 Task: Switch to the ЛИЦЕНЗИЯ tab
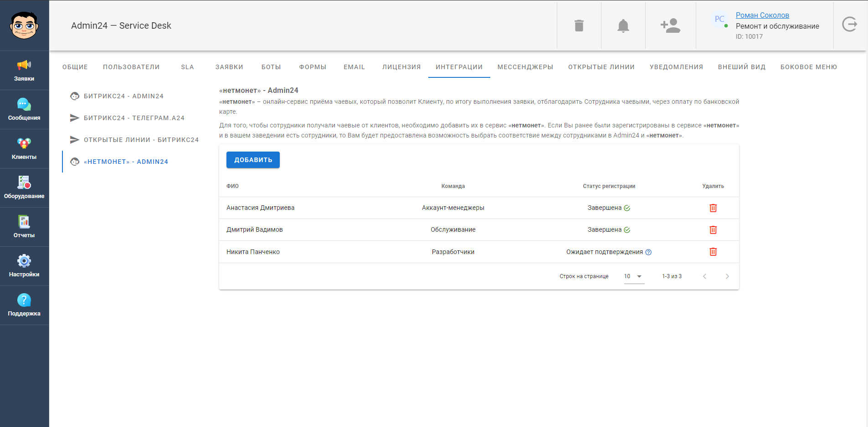401,67
